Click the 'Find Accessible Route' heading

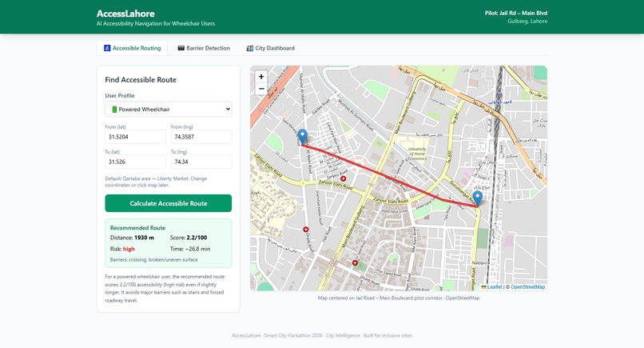coord(141,80)
